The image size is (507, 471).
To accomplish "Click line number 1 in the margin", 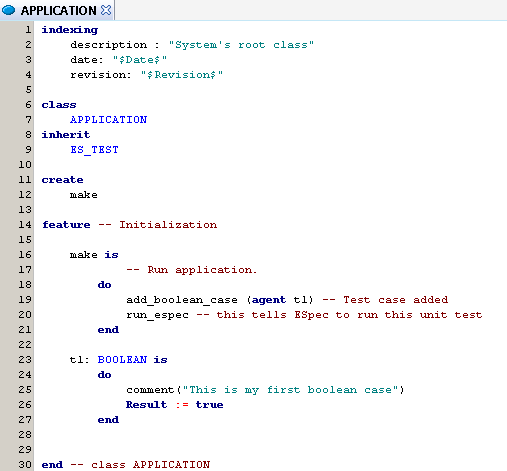I will [28, 30].
